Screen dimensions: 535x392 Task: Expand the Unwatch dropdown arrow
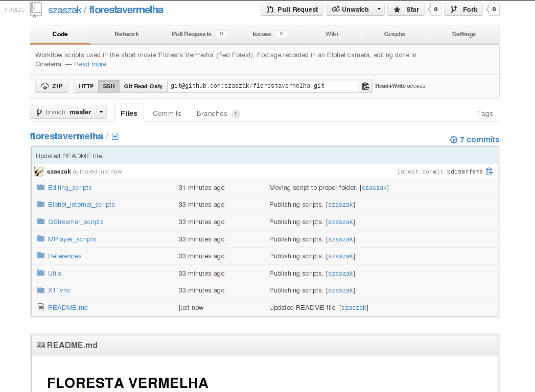(x=379, y=9)
